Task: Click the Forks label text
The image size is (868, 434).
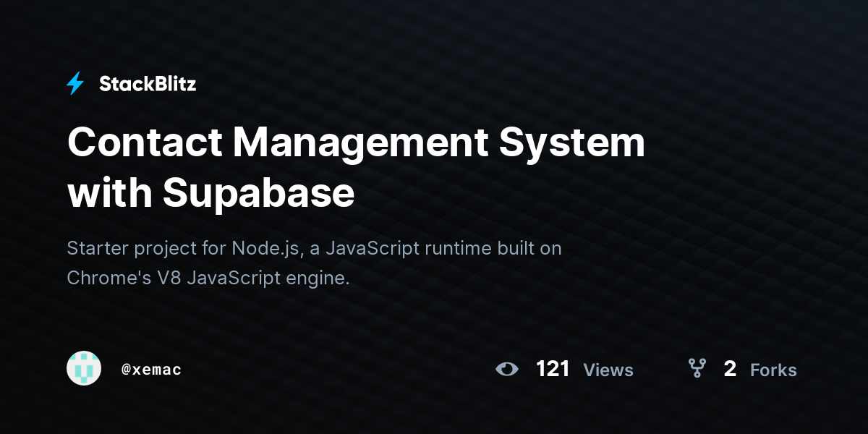Action: coord(773,370)
